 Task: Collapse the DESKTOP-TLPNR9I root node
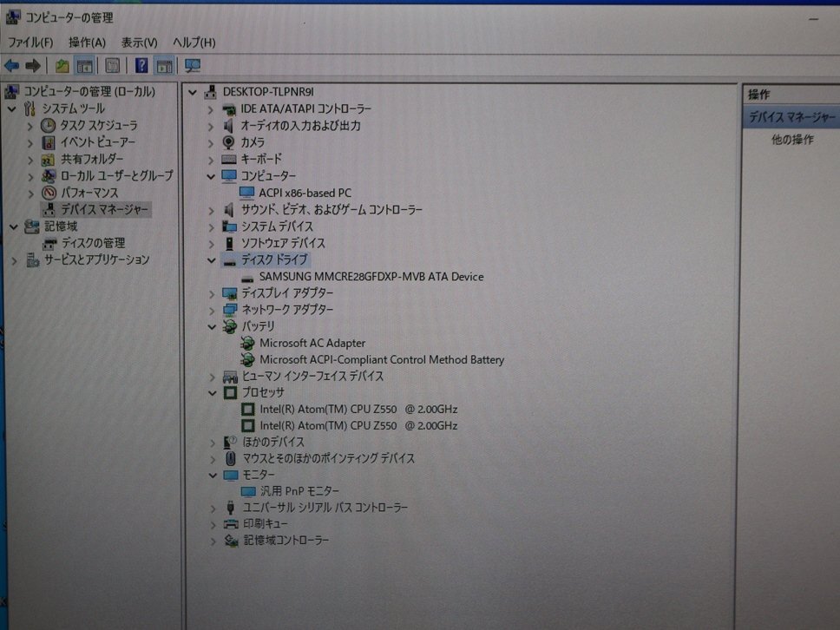click(x=193, y=93)
